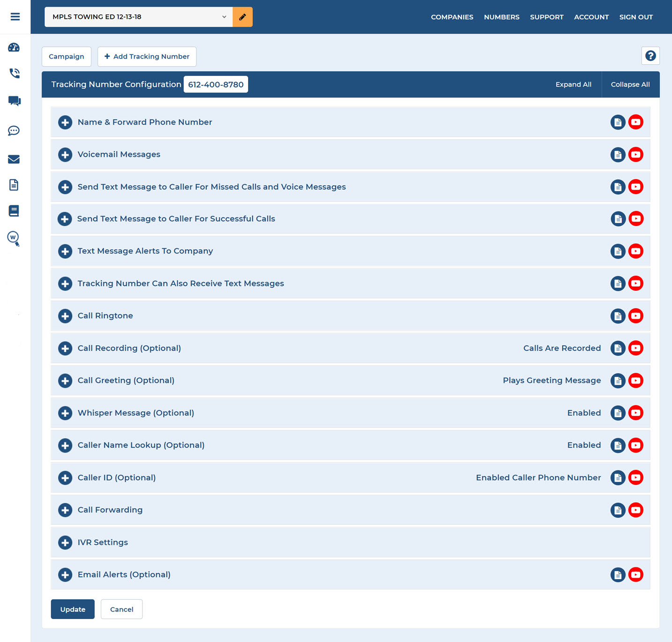Viewport: 672px width, 642px height.
Task: Click the orange pencil edit icon
Action: [x=242, y=17]
